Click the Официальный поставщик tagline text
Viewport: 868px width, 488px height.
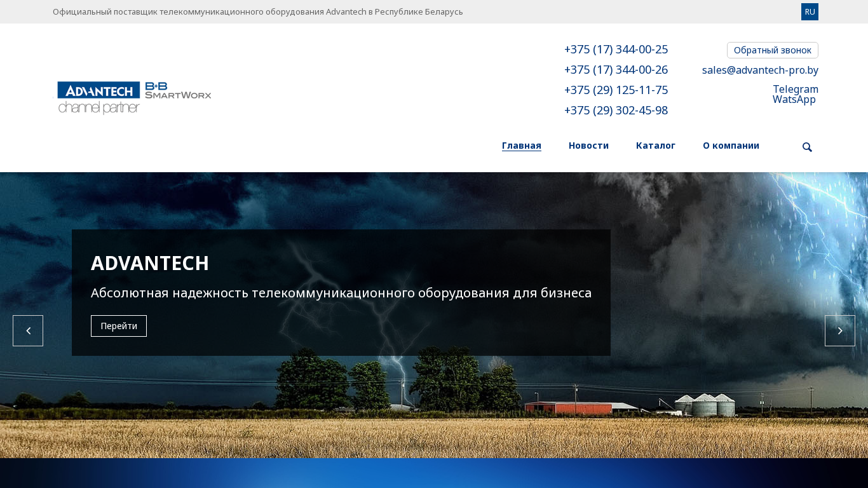point(258,11)
